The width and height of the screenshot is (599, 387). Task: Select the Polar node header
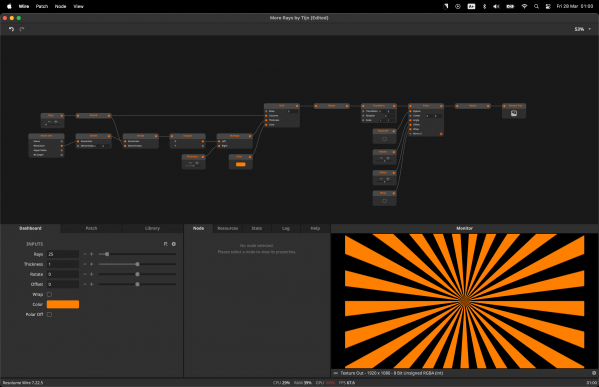[426, 106]
